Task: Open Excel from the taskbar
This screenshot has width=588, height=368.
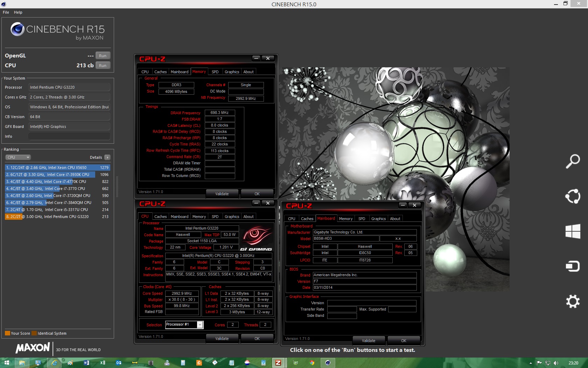Action: [102, 363]
